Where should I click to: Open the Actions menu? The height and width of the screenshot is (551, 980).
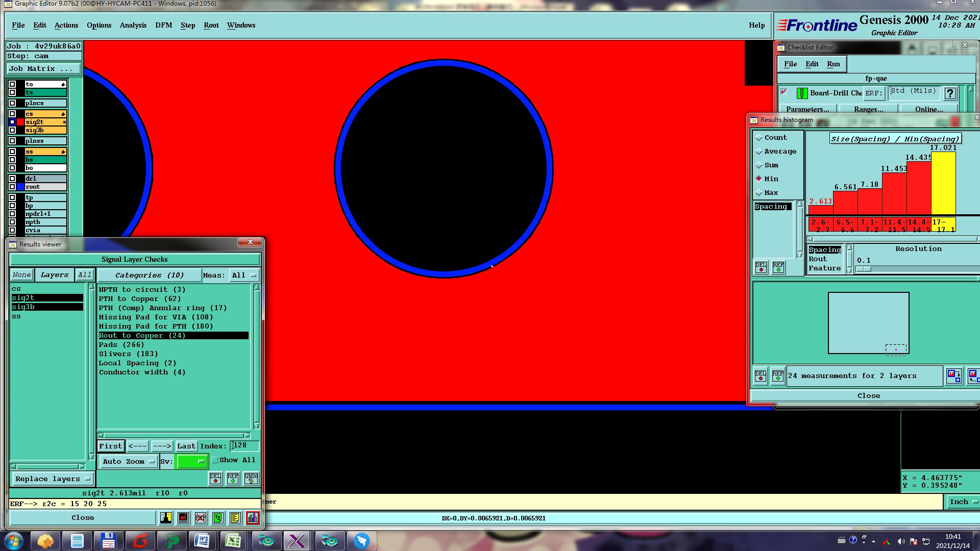point(66,25)
